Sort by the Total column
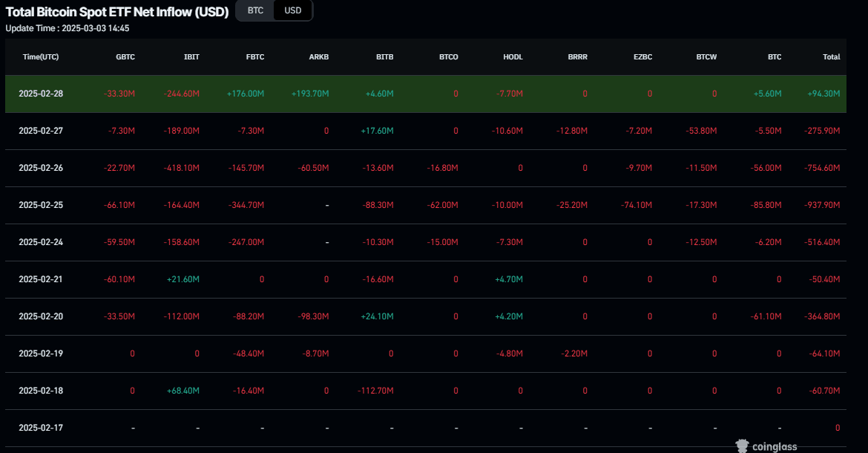This screenshot has height=453, width=868. click(x=831, y=56)
